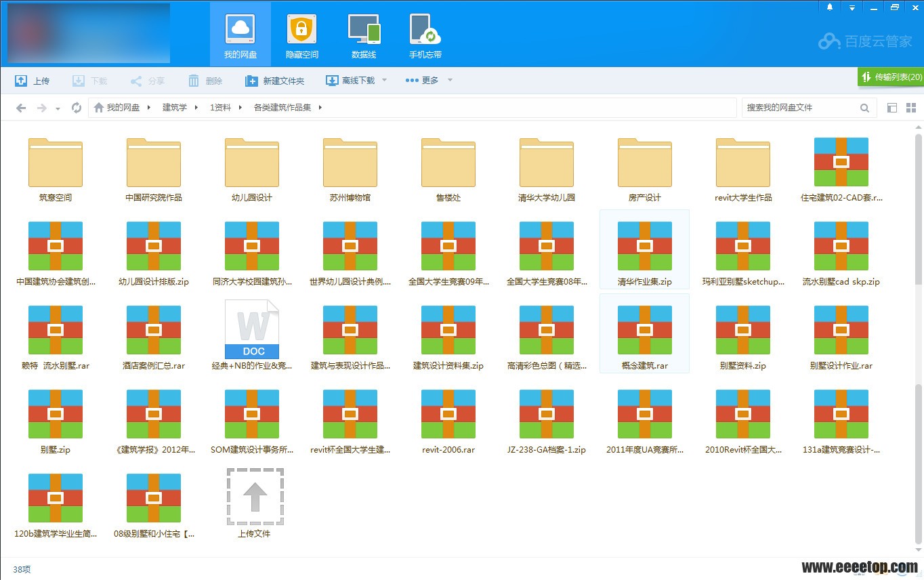Select the 苏州博物馆 folder

tap(350, 169)
